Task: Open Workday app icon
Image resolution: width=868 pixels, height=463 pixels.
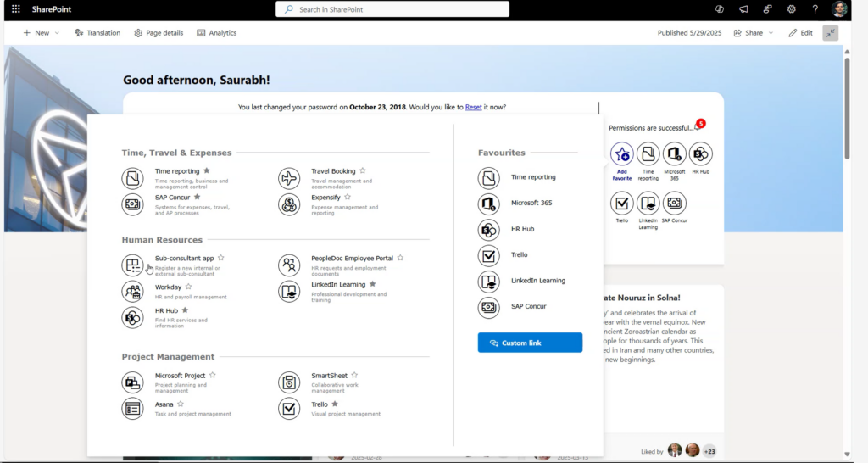Action: pos(133,292)
